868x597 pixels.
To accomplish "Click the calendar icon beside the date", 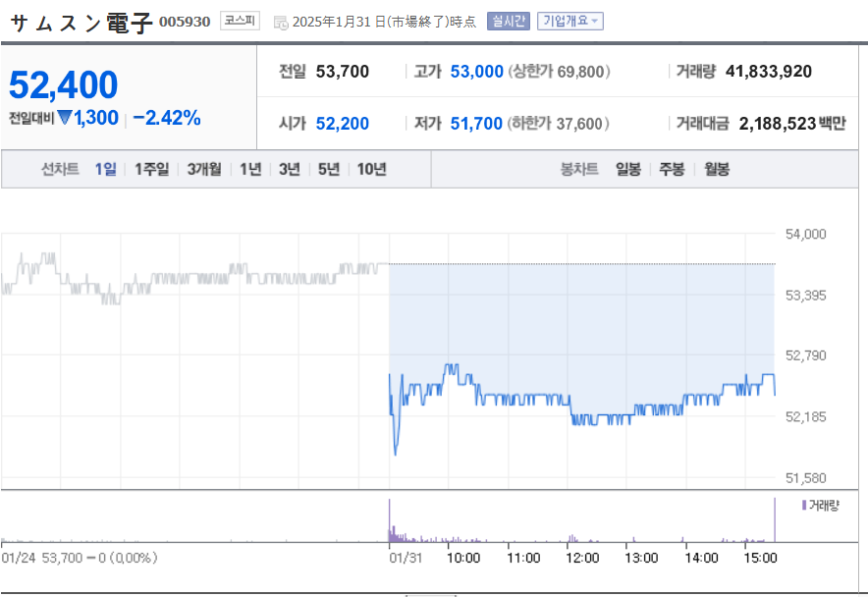I will [x=281, y=22].
